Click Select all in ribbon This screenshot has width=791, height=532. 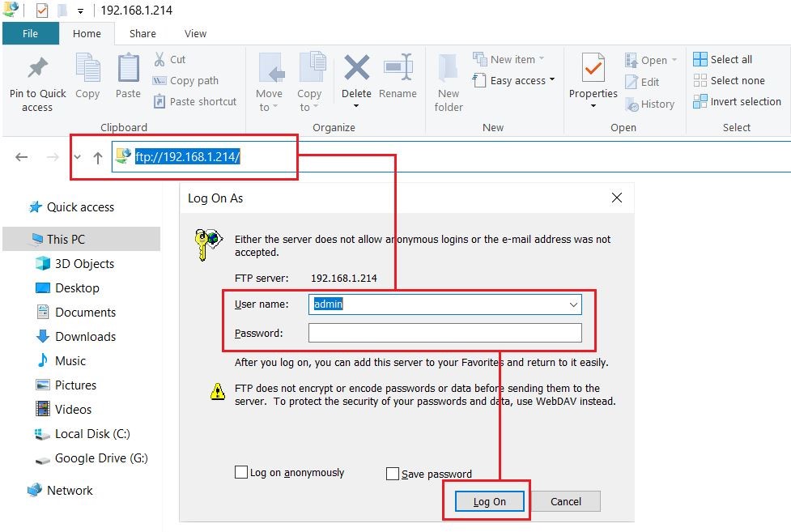click(722, 59)
